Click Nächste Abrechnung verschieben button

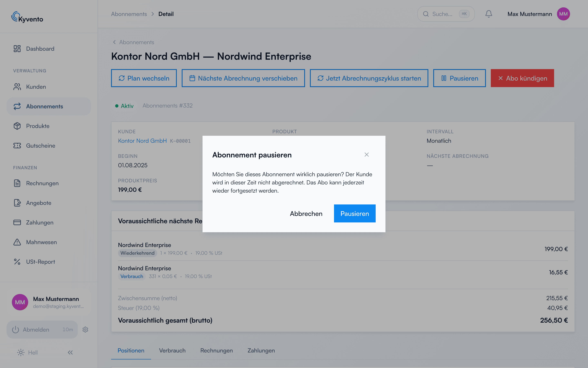[243, 78]
